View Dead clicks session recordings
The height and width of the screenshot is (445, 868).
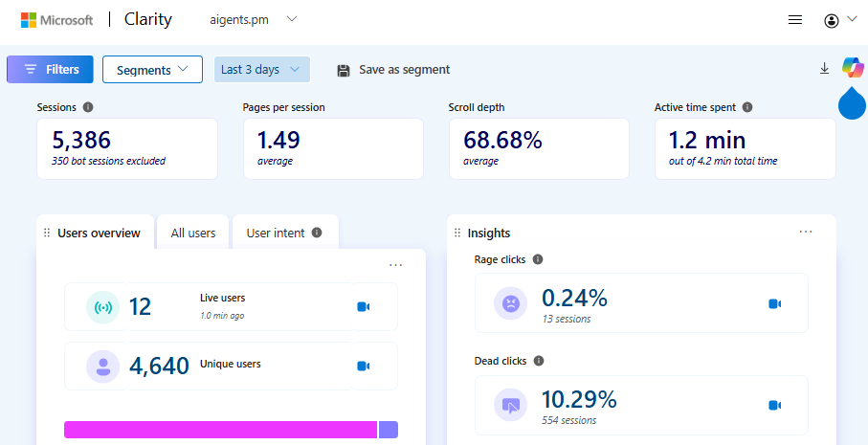(774, 405)
